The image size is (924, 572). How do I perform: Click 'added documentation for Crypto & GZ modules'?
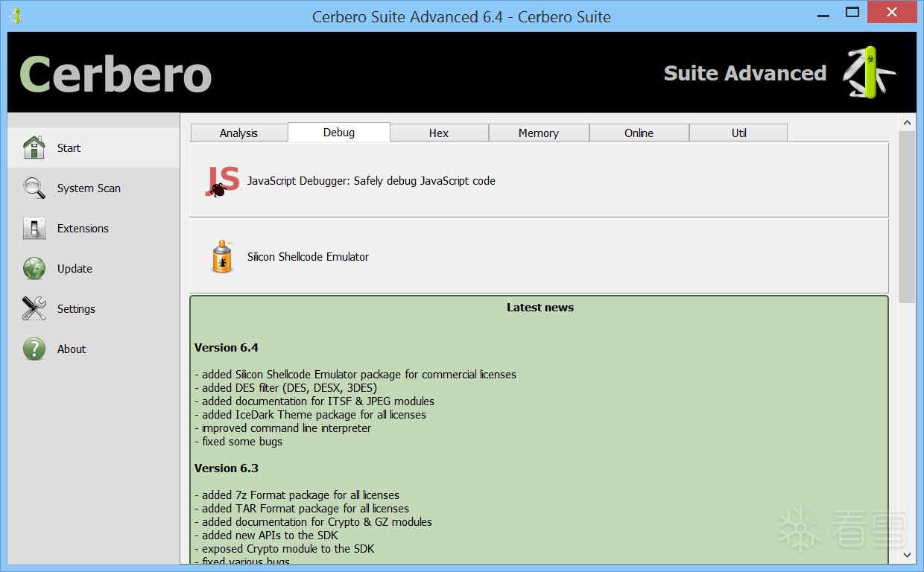pos(314,522)
